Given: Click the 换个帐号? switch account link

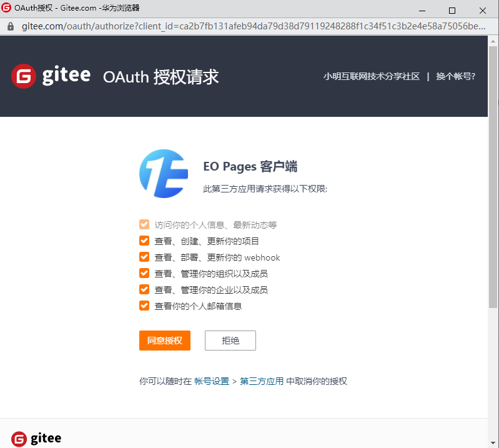Looking at the screenshot, I should pyautogui.click(x=456, y=76).
